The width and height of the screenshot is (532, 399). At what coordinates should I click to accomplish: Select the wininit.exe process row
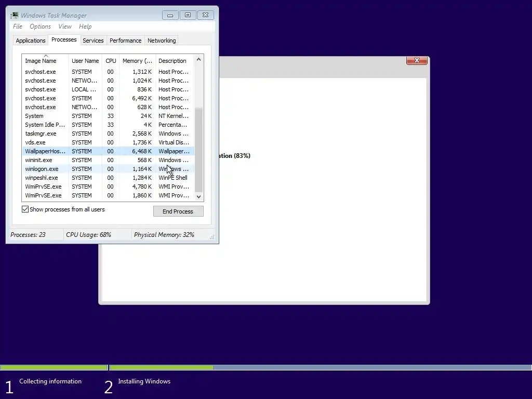tap(108, 160)
